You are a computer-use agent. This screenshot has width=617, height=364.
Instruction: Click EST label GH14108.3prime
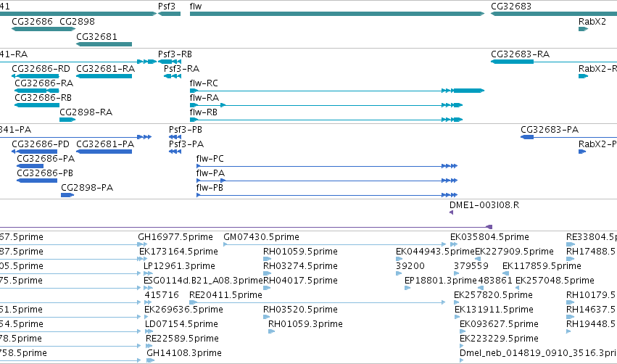coord(184,354)
